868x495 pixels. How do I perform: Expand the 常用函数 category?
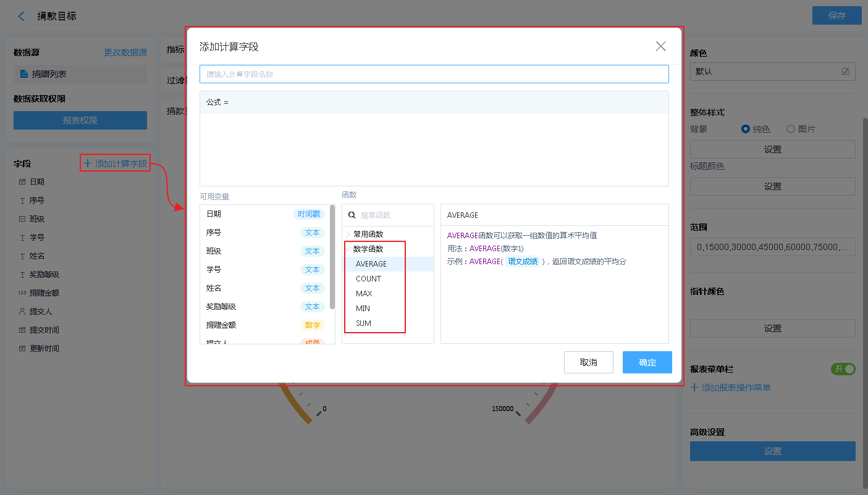[348, 235]
